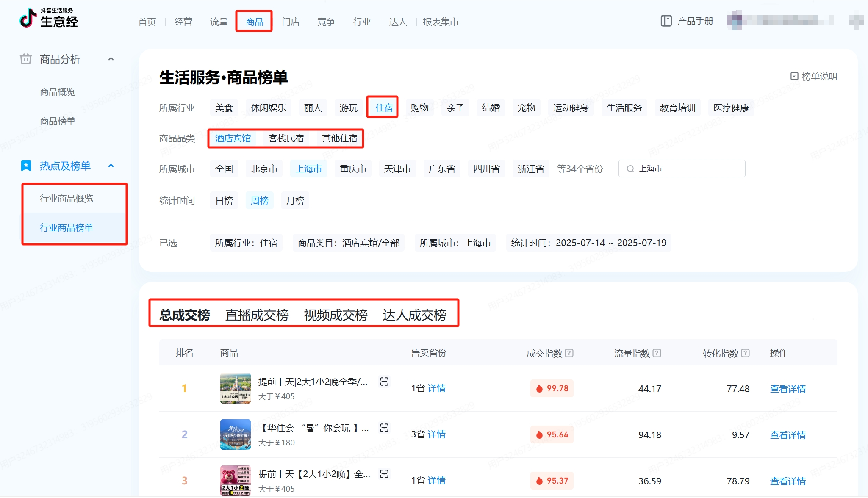Click scan icon beside rank 1 product
Viewport: 868px width, 498px height.
point(384,382)
